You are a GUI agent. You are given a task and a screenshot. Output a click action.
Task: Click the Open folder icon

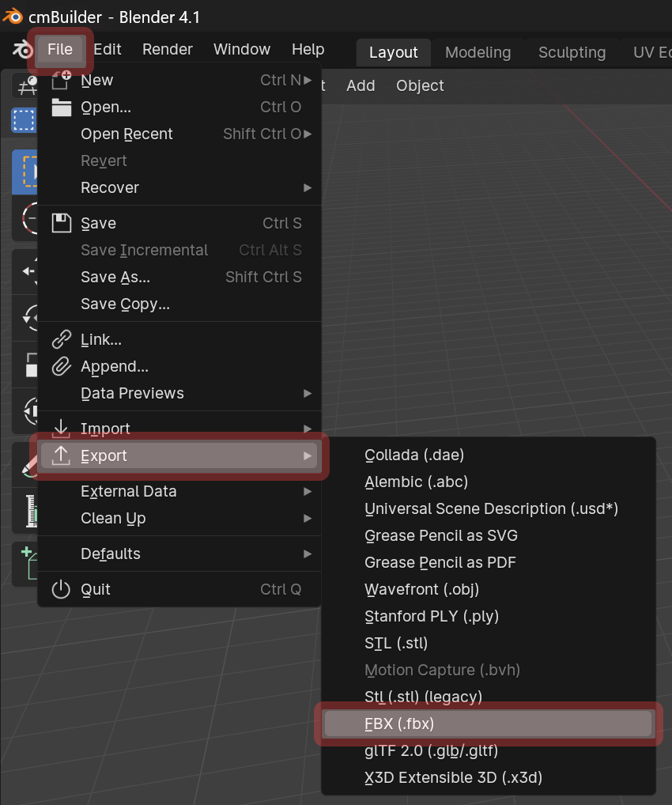[x=62, y=107]
